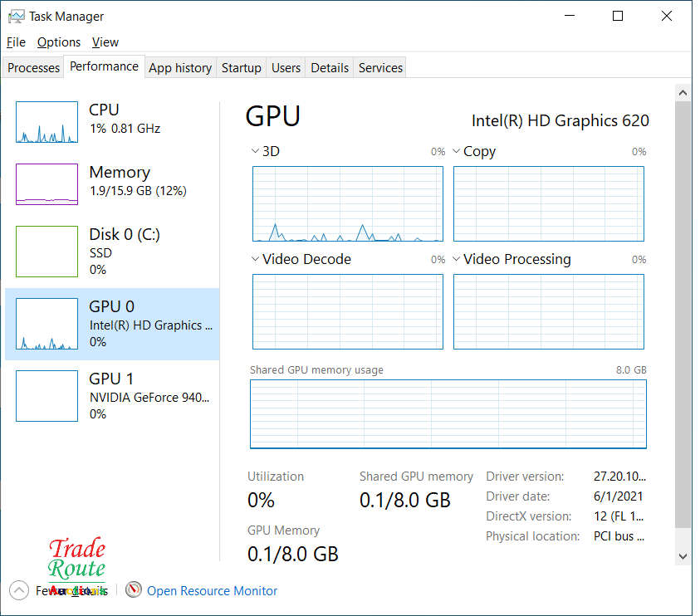Screen dimensions: 700x616
Task: Open Resource Monitor
Action: [212, 590]
